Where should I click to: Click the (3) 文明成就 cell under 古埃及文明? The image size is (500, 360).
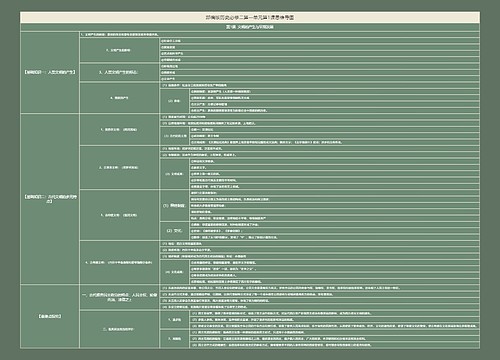point(174,174)
